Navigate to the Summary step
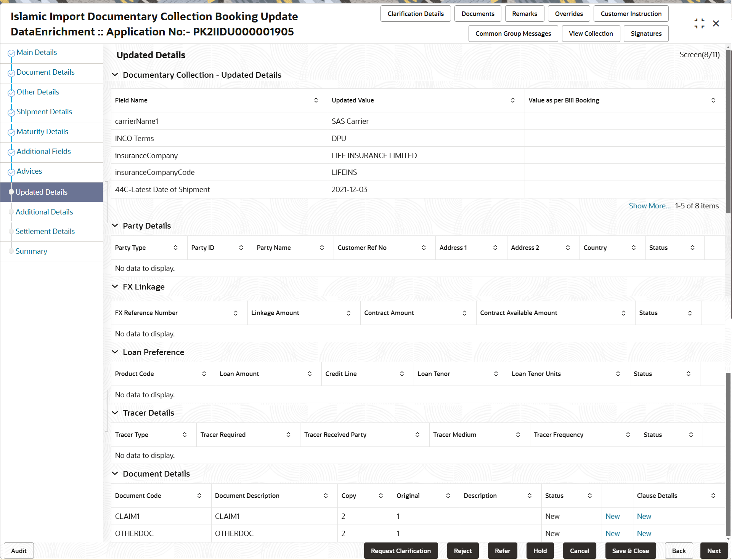 tap(31, 251)
